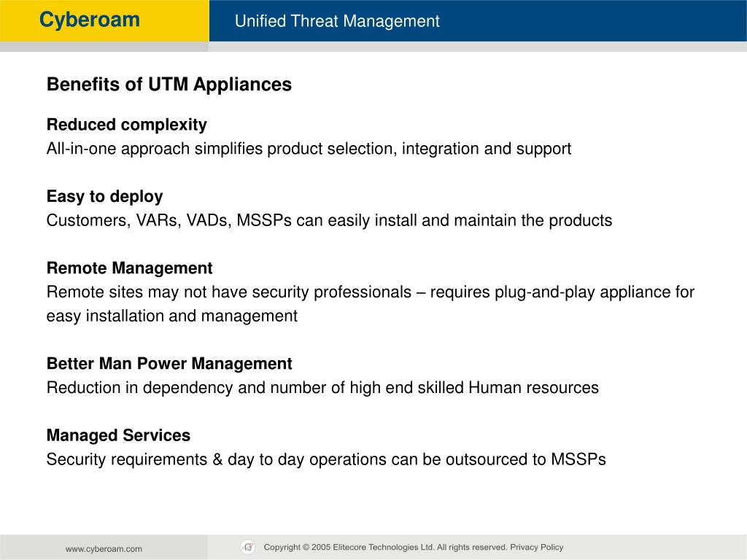The image size is (747, 560).
Task: Open the www.cyberoam.com footer link
Action: pos(104,548)
